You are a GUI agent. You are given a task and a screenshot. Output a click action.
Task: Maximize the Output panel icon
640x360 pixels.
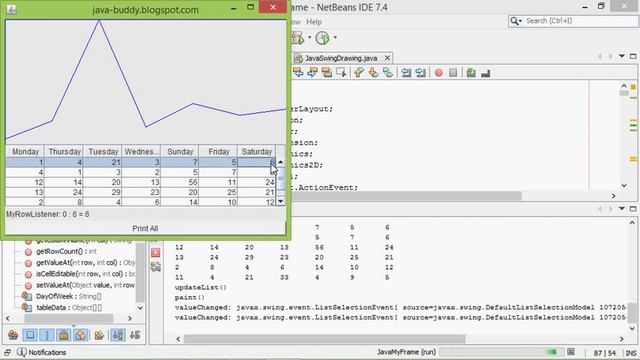(x=633, y=209)
